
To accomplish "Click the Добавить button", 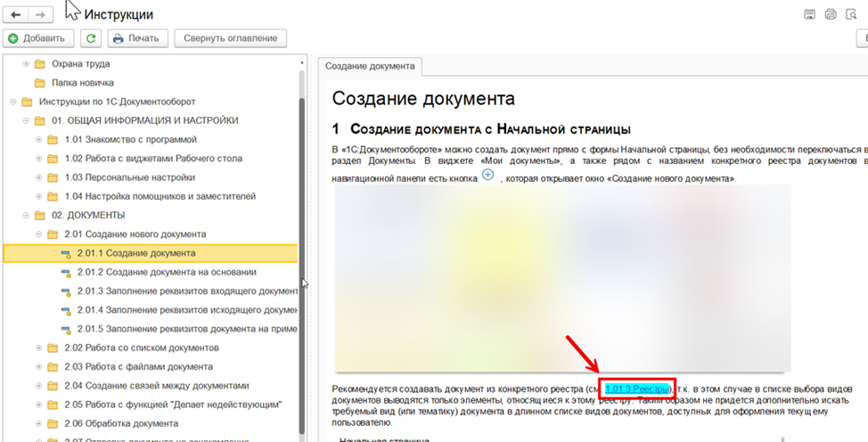I will (37, 38).
